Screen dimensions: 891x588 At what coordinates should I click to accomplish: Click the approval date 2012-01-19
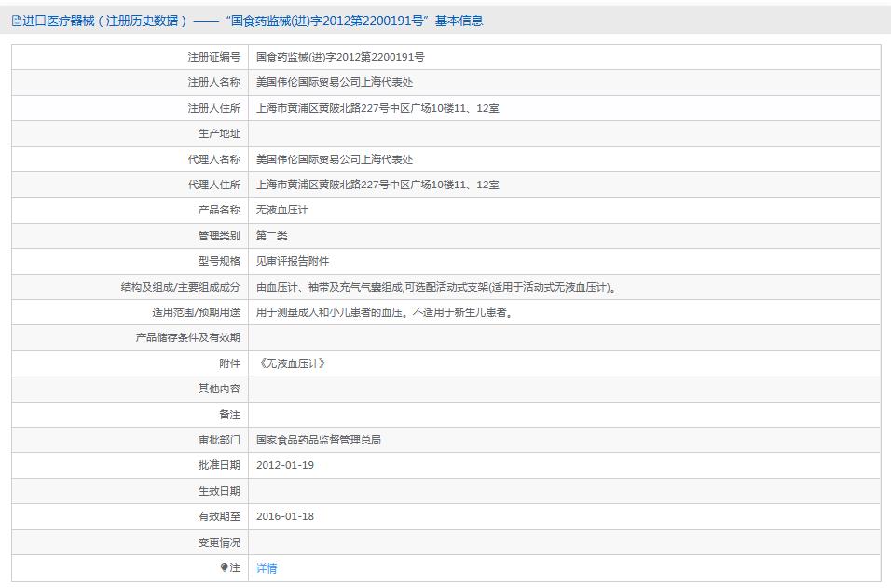[x=285, y=465]
